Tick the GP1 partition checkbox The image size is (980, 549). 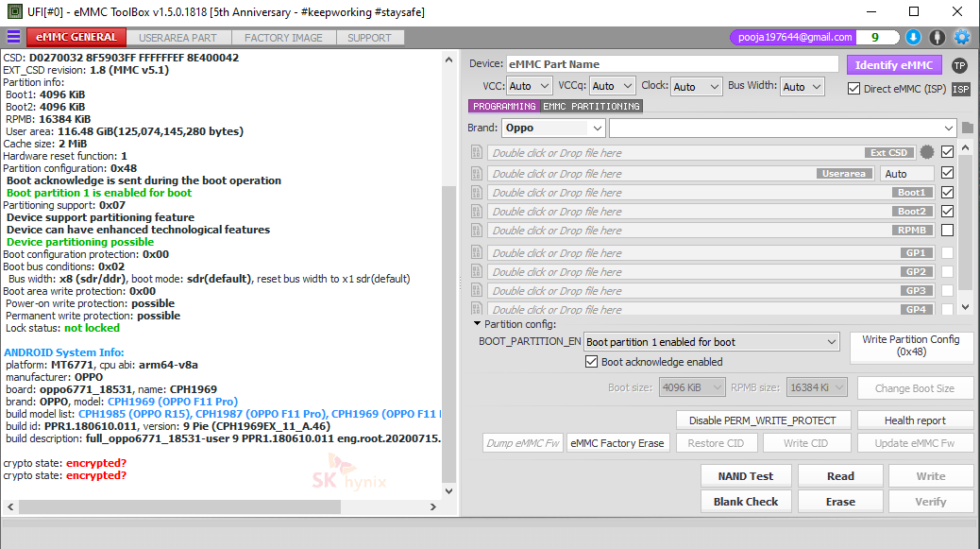948,252
